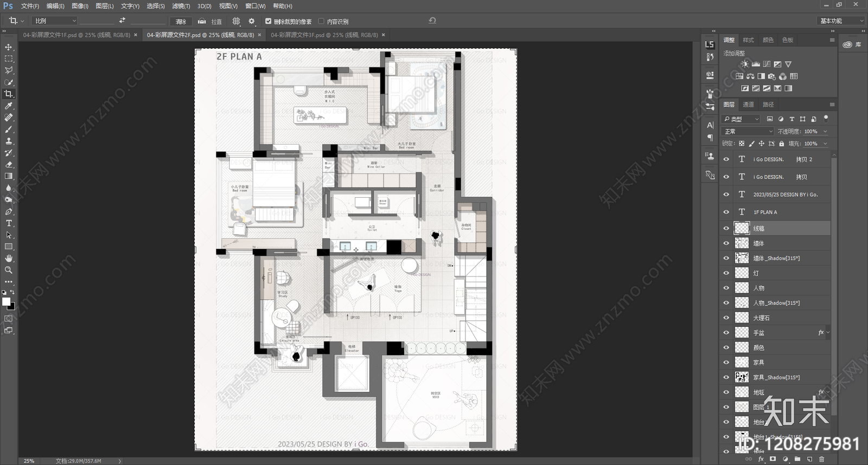Hide the 墙体 layer
This screenshot has width=868, height=465.
coord(726,243)
